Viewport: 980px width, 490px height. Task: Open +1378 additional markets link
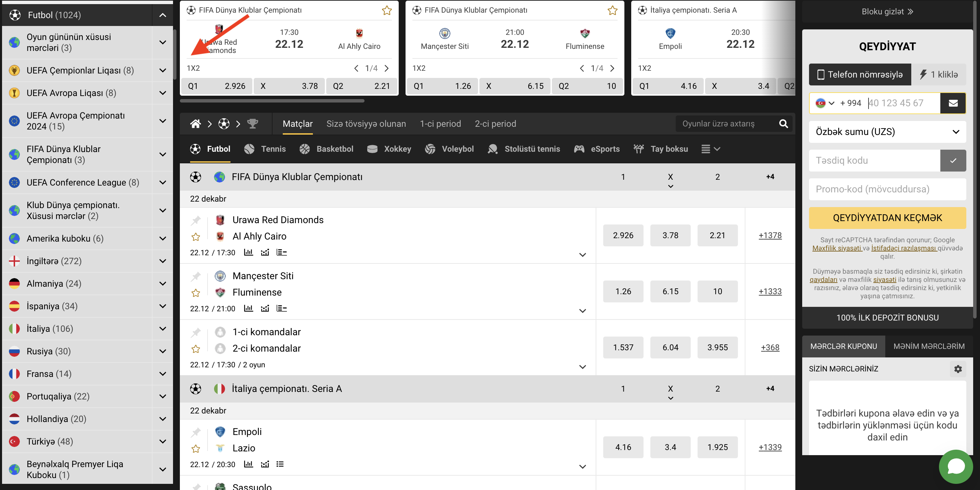(x=770, y=235)
